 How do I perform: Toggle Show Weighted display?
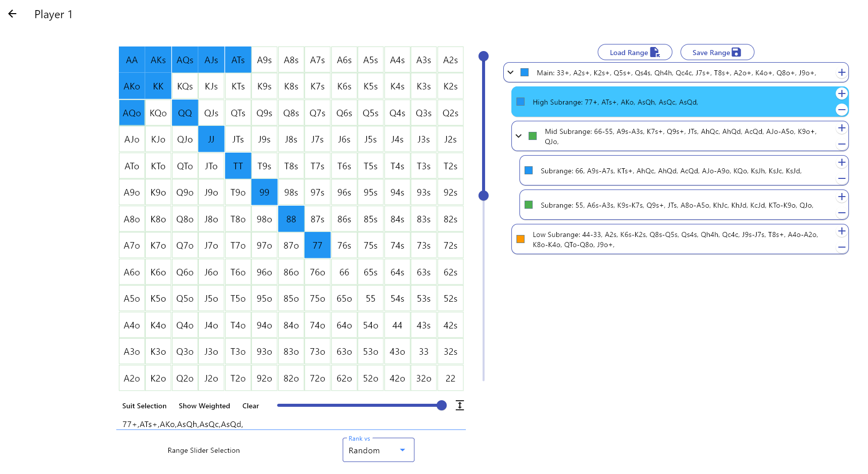click(x=204, y=406)
